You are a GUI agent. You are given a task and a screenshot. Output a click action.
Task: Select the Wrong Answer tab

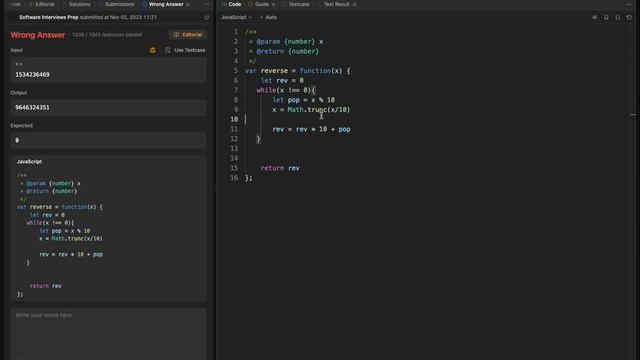point(162,4)
